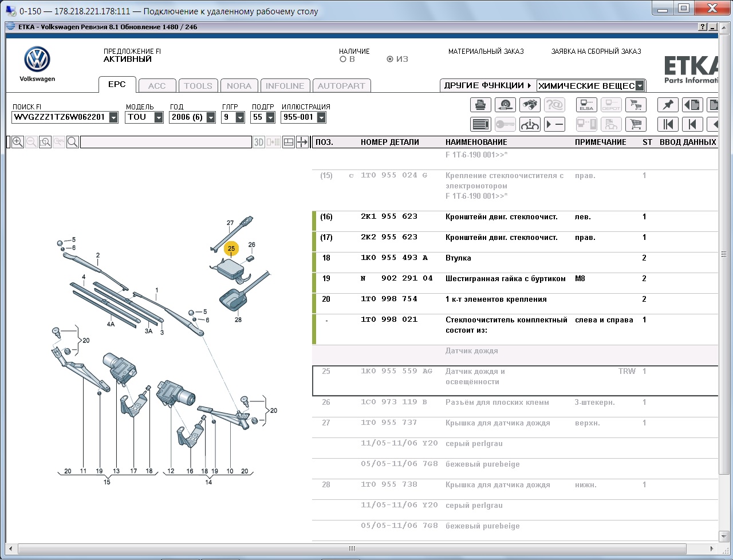This screenshot has width=733, height=560.
Task: Click the illustration search input field
Action: pyautogui.click(x=166, y=142)
